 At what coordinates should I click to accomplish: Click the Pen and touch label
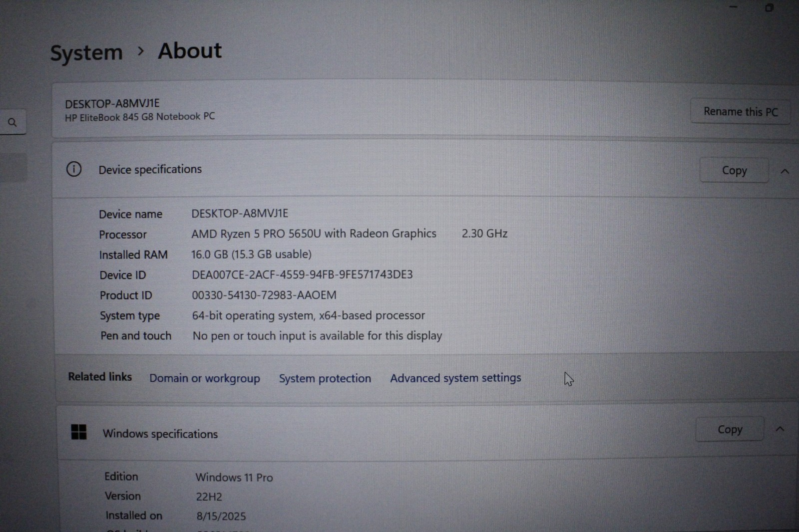pyautogui.click(x=136, y=336)
